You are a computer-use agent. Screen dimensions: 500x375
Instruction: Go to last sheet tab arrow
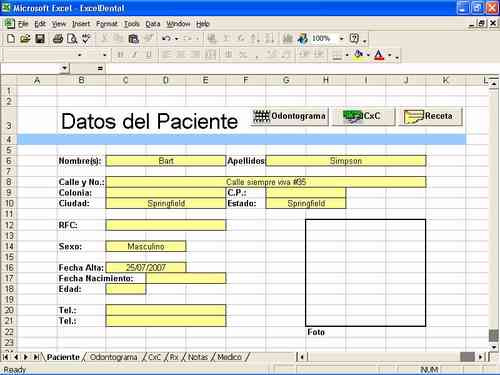point(36,357)
